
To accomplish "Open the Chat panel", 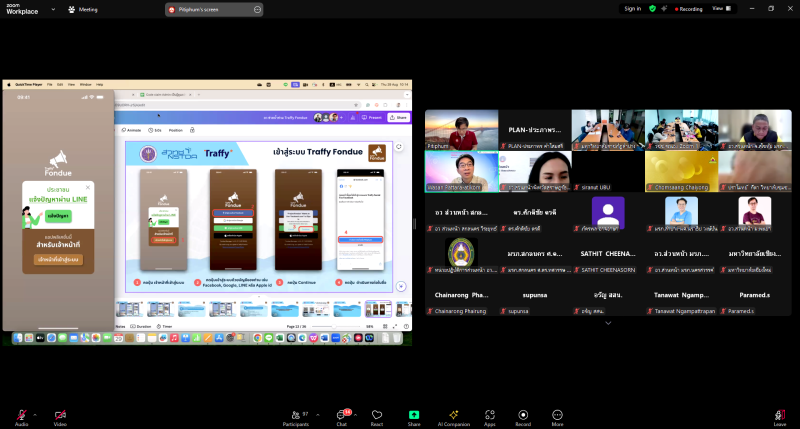I will (342, 414).
